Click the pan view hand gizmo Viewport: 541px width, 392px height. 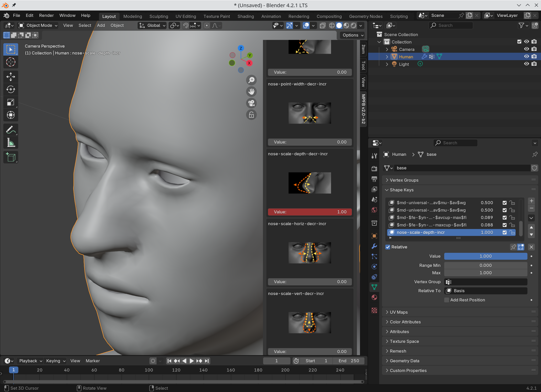point(251,91)
